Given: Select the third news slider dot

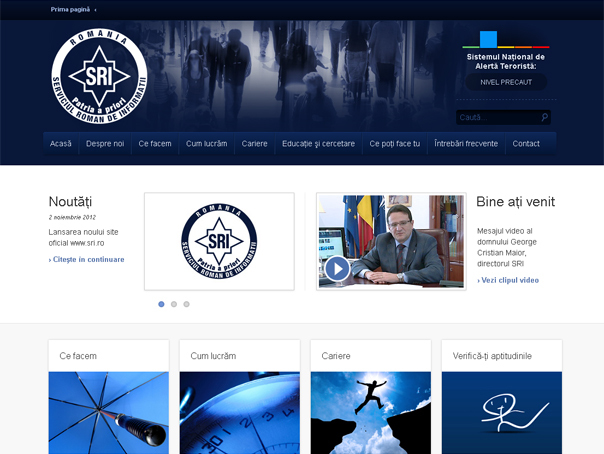Looking at the screenshot, I should click(x=186, y=304).
